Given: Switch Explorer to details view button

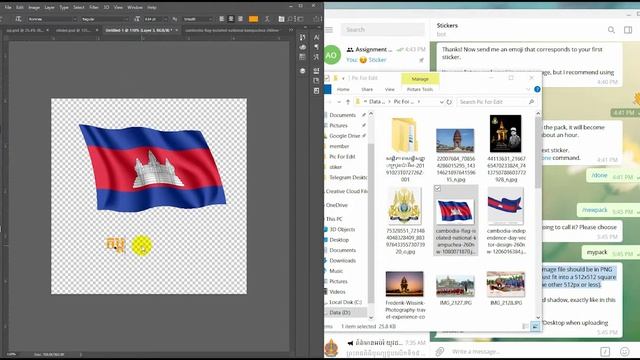Looking at the screenshot, I should 525,326.
